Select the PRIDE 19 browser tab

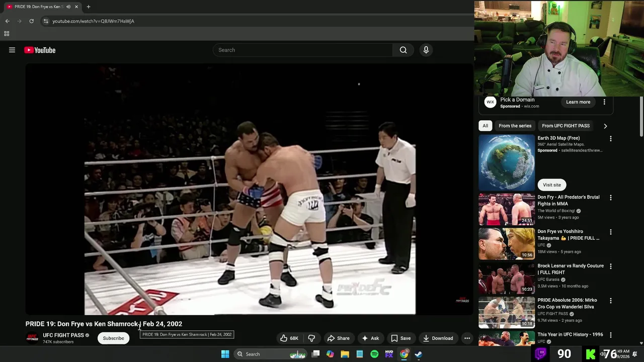coord(38,7)
